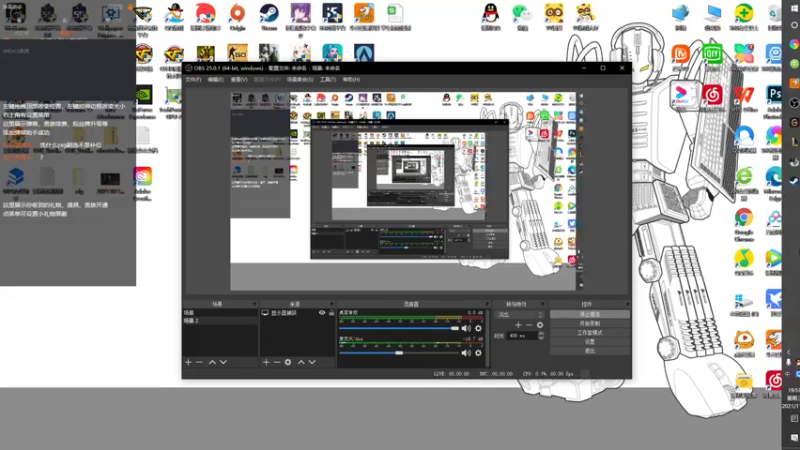Screen dimensions: 800x450
Task: Mute the microphone speaker in the mixer
Action: (466, 353)
